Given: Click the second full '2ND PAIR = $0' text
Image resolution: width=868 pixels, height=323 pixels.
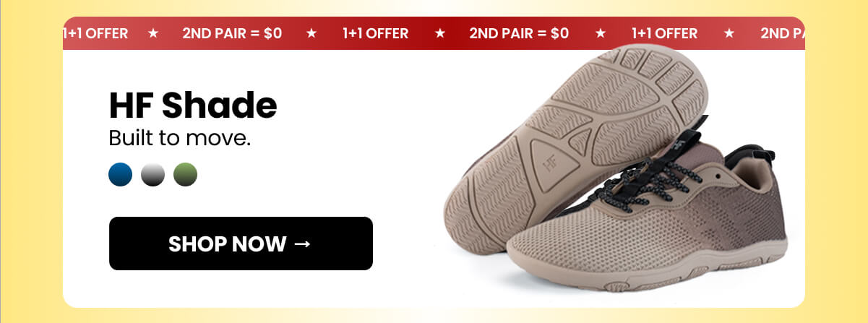Looking at the screenshot, I should [x=519, y=33].
